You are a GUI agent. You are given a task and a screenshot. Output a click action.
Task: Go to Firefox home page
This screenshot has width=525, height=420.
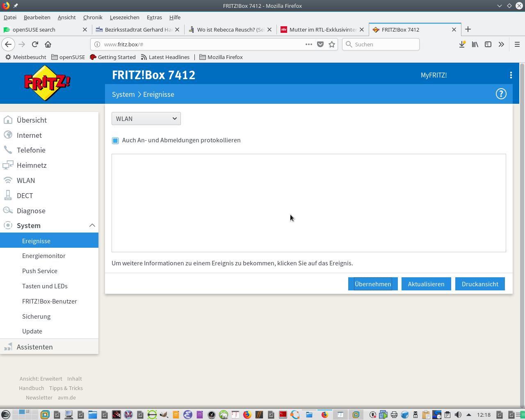48,44
